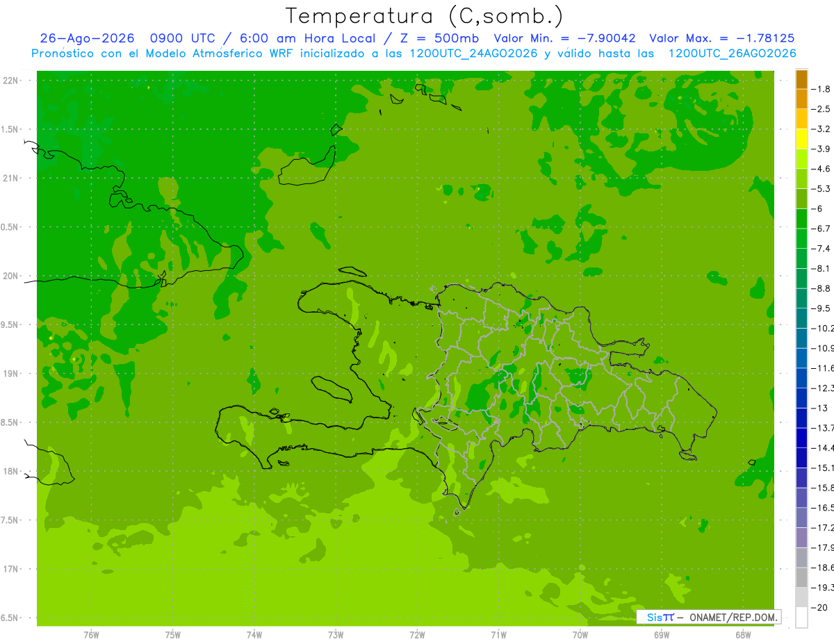Click the "74W" longitude label

click(x=254, y=635)
